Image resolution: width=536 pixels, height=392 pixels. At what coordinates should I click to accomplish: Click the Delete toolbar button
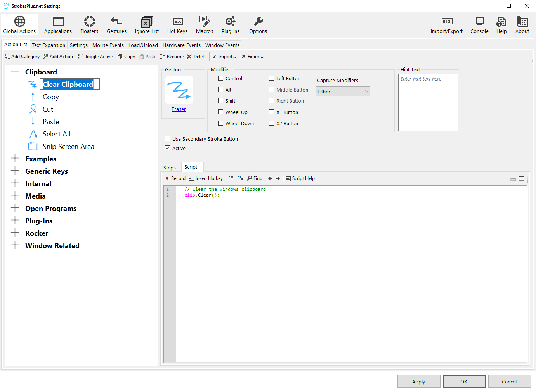196,57
